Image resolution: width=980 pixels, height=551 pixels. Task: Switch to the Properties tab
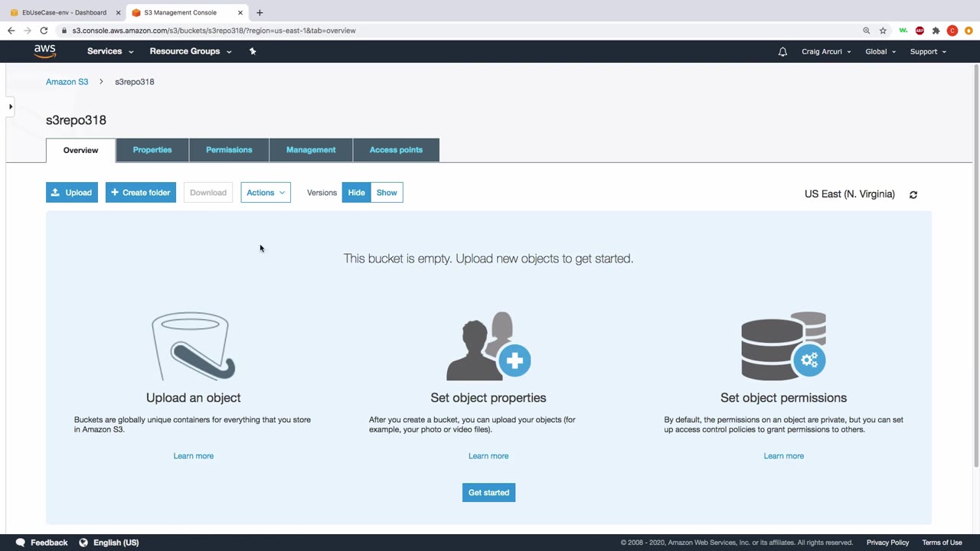click(x=152, y=150)
